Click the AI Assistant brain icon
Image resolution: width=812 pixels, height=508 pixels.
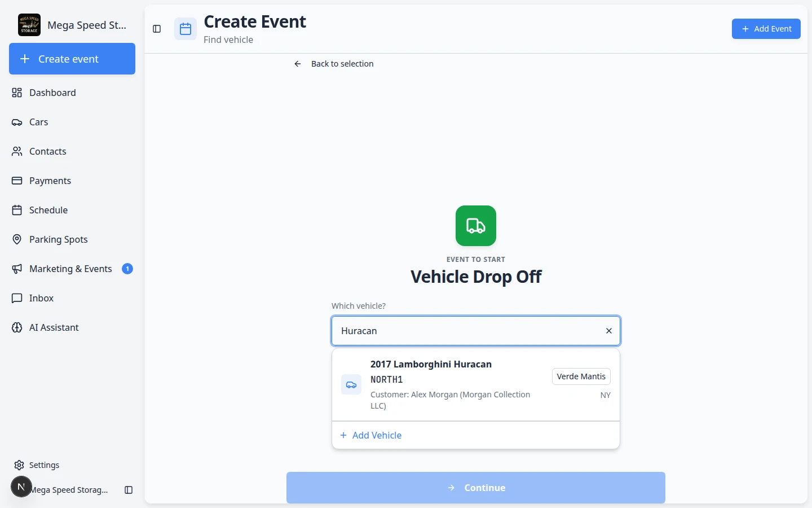coord(17,327)
